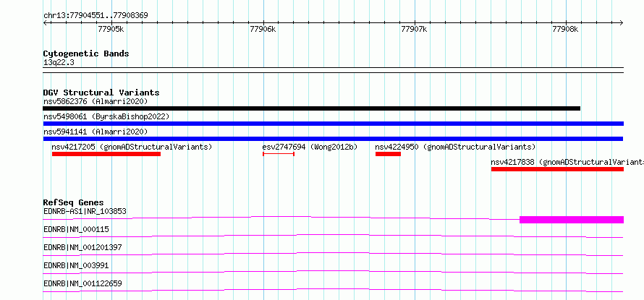
Task: Click the ruler's left arrowhead
Action: point(45,22)
